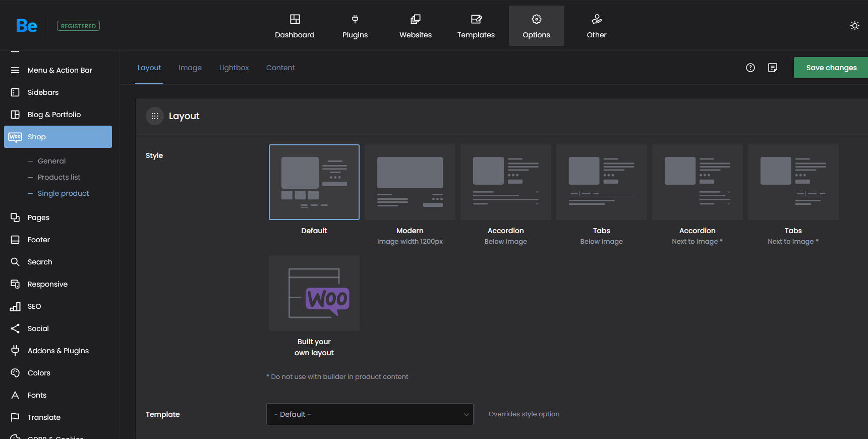Click the help question mark icon
Screen dimensions: 868x439
(x=750, y=68)
